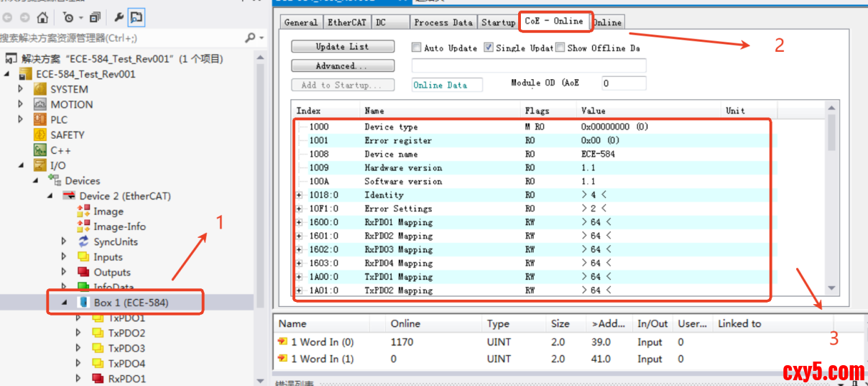868x386 pixels.
Task: Open the EtherCAT tab
Action: (346, 22)
